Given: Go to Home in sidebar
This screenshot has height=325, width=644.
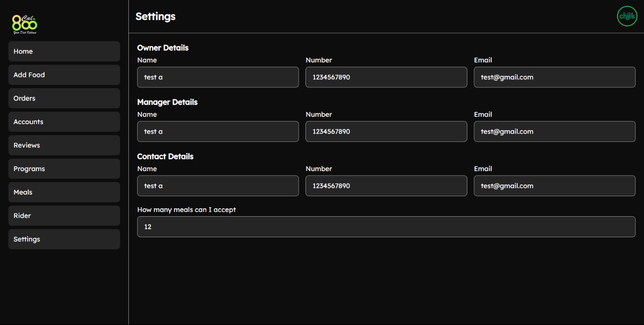Looking at the screenshot, I should click(64, 51).
